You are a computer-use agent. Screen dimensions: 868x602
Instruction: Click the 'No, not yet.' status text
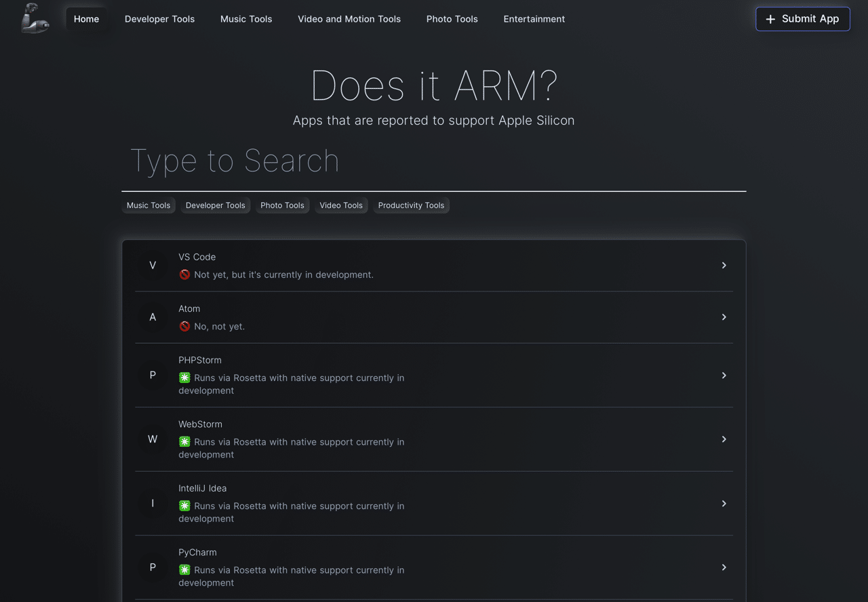220,326
